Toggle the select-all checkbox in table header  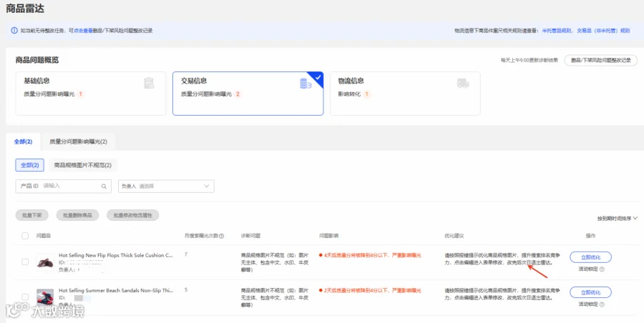pyautogui.click(x=25, y=236)
